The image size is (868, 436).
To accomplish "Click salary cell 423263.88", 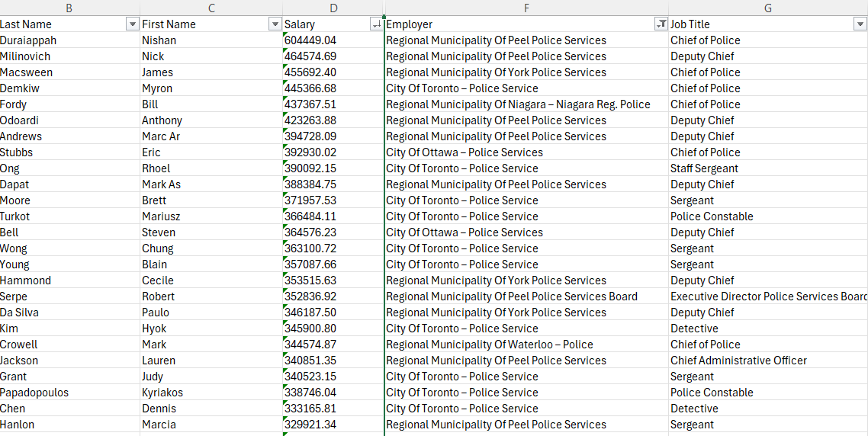I will coord(333,120).
